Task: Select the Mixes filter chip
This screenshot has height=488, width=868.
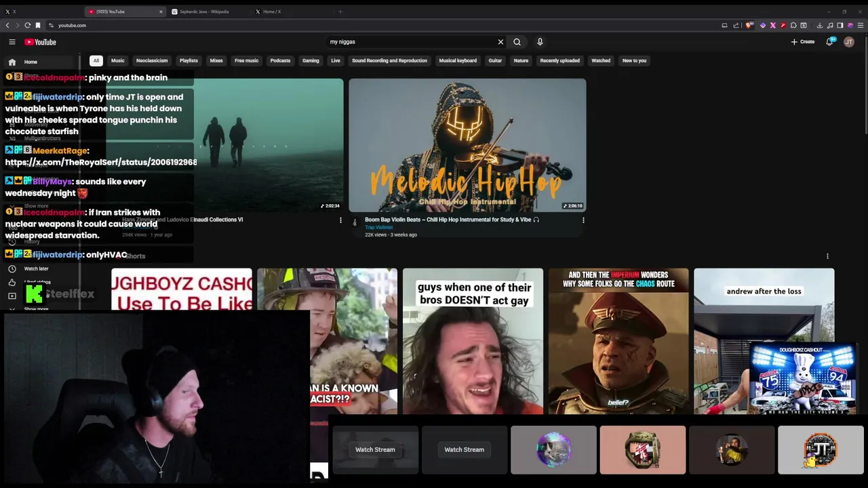Action: click(216, 60)
